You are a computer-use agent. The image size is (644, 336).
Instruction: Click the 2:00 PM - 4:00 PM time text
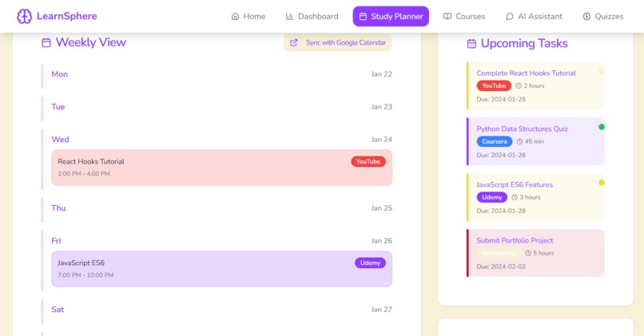[84, 174]
